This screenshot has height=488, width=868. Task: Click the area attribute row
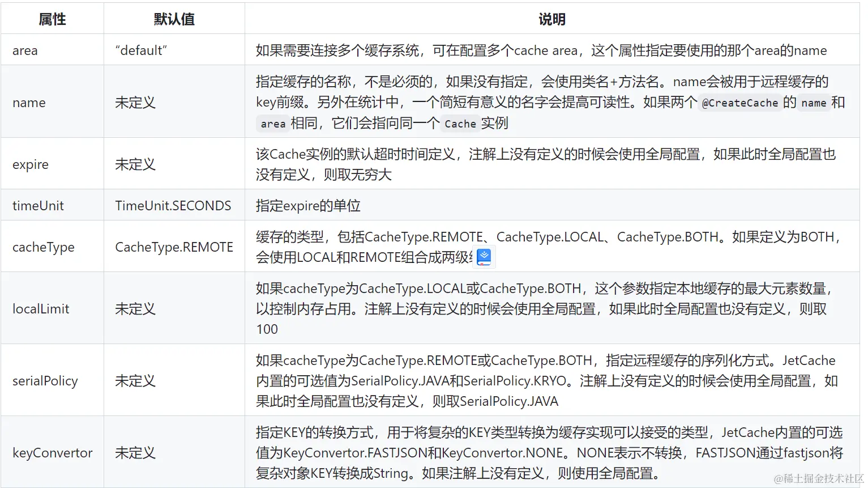tap(25, 50)
